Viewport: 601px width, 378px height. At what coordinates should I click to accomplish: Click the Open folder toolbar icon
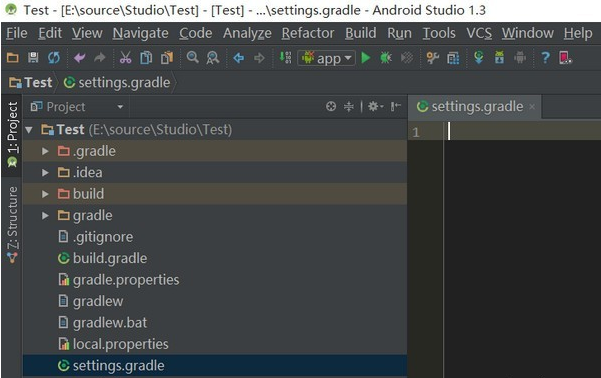[13, 58]
